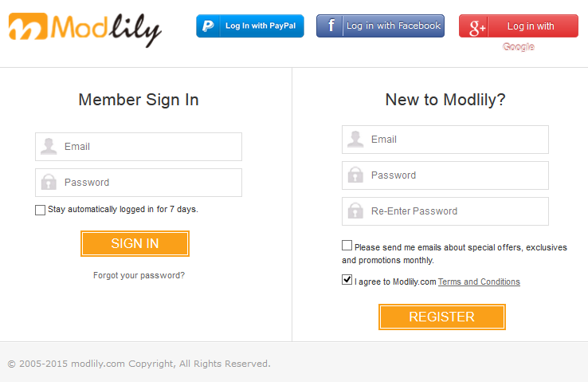Click the PayPal icon in login button
Image resolution: width=588 pixels, height=382 pixels.
(x=209, y=26)
